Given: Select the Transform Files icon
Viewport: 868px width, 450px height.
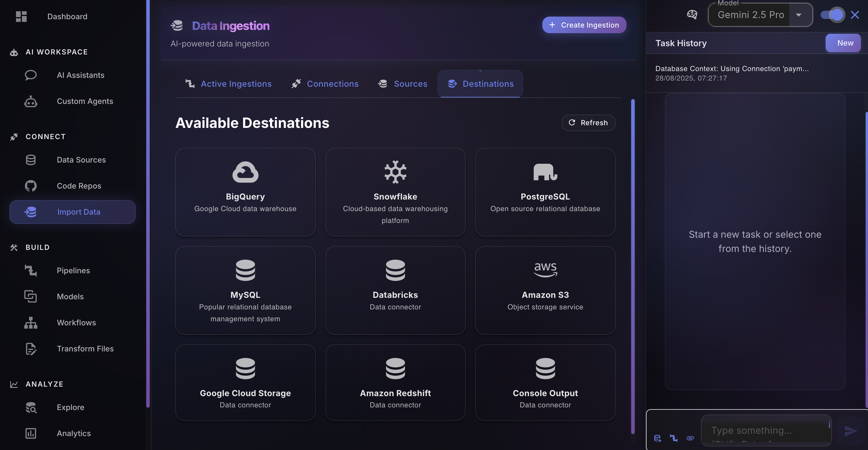Looking at the screenshot, I should coord(31,349).
